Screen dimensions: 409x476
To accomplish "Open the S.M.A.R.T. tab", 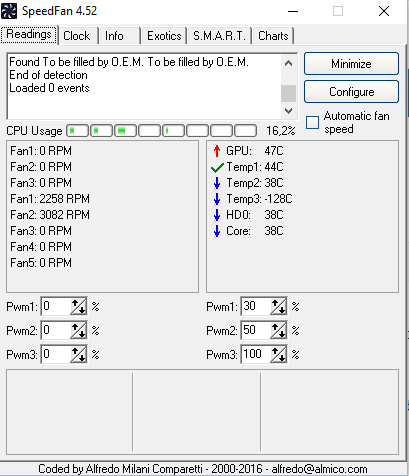I will tap(219, 36).
